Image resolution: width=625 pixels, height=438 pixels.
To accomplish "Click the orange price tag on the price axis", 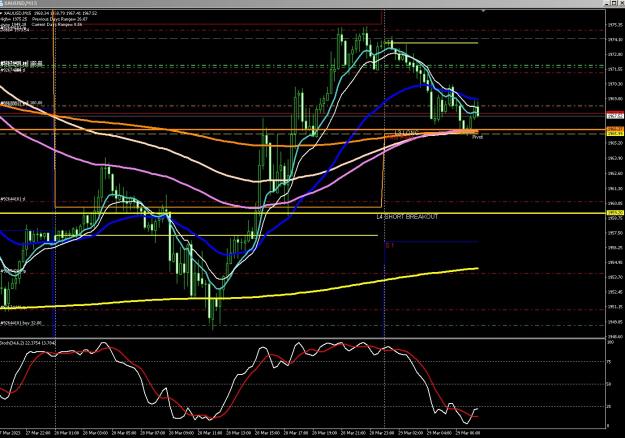I will [x=615, y=130].
